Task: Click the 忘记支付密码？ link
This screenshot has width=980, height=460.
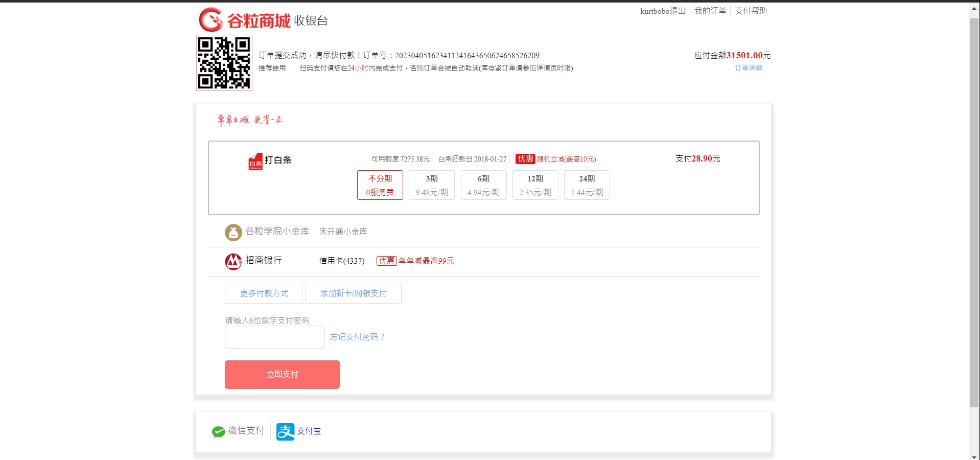Action: 357,337
